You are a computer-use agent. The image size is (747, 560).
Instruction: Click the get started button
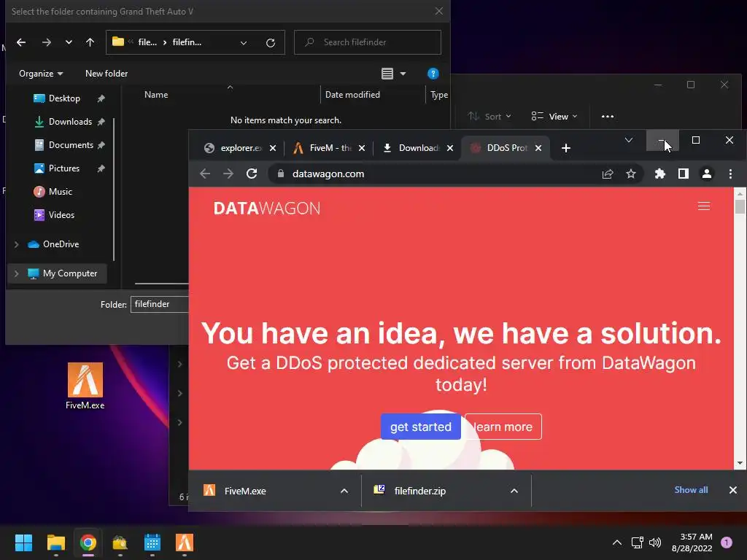(421, 427)
